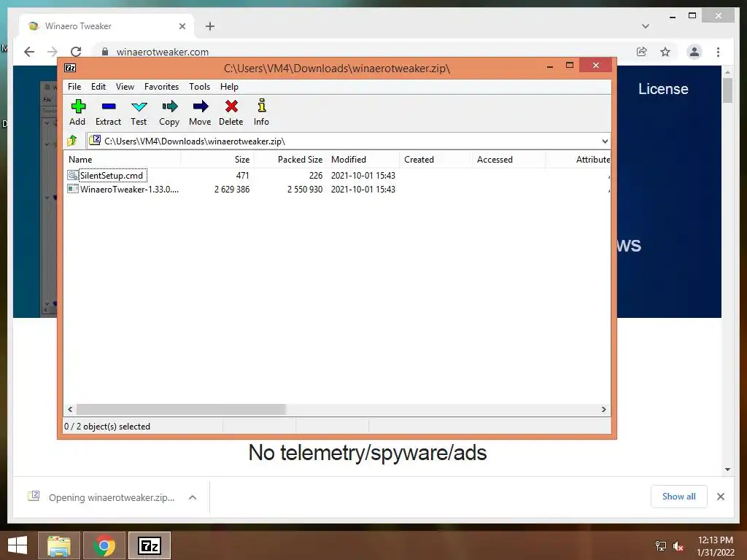The width and height of the screenshot is (747, 560).
Task: Click the muted volume tray icon
Action: (678, 546)
